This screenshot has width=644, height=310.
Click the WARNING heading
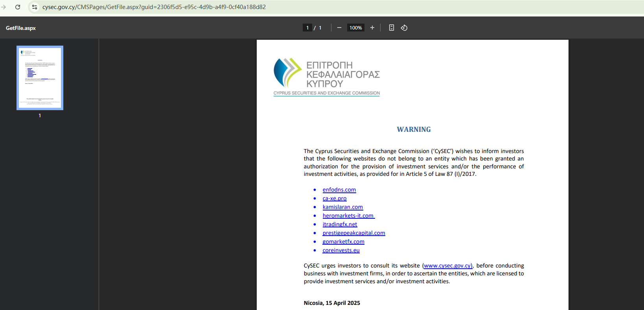tap(414, 129)
